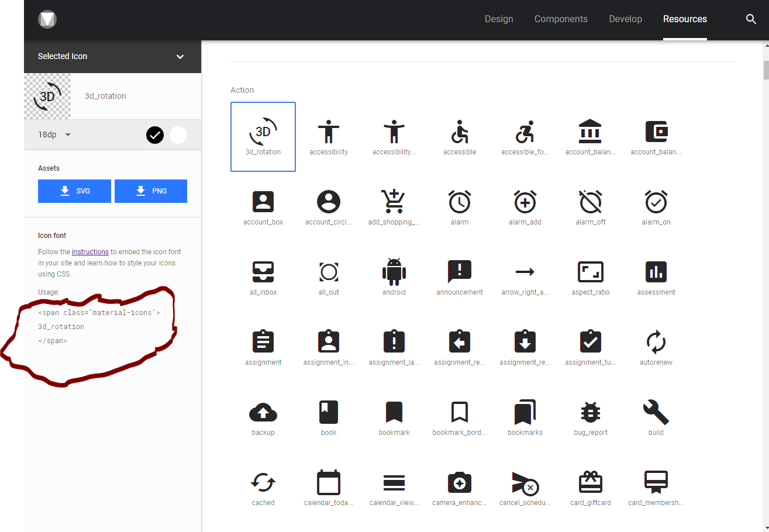769x532 pixels.
Task: Collapse the Selected Icon panel
Action: [180, 57]
